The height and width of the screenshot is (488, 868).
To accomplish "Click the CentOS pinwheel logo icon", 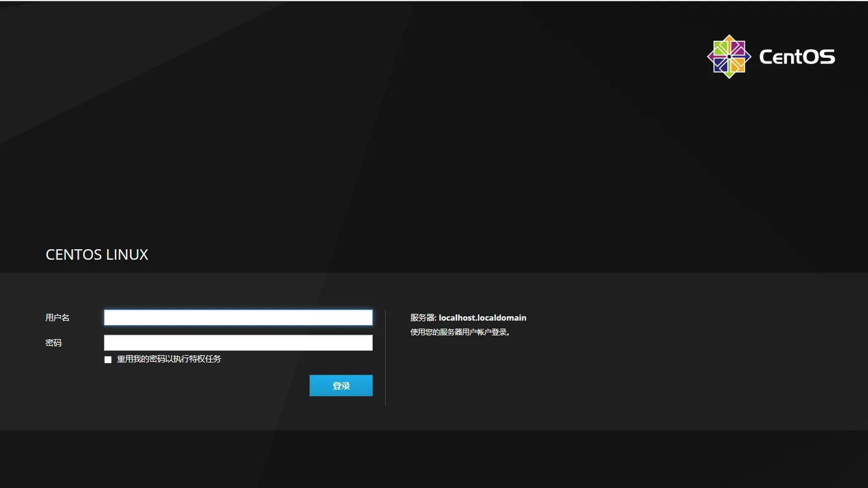I will point(729,57).
